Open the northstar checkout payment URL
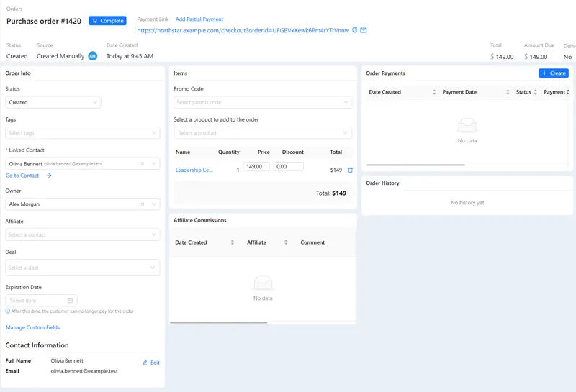The width and height of the screenshot is (576, 392). click(243, 30)
